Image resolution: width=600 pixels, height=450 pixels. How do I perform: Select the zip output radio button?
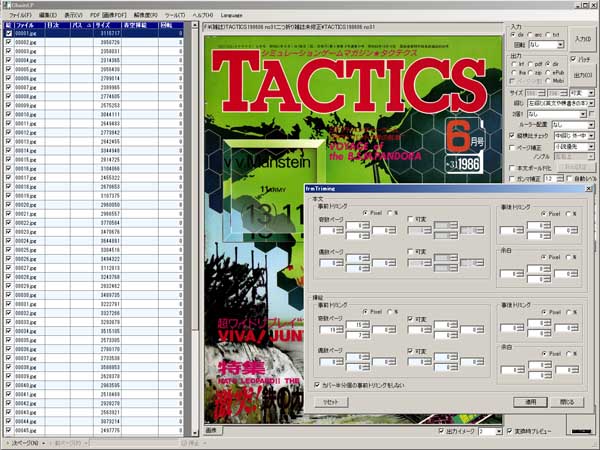[x=531, y=72]
